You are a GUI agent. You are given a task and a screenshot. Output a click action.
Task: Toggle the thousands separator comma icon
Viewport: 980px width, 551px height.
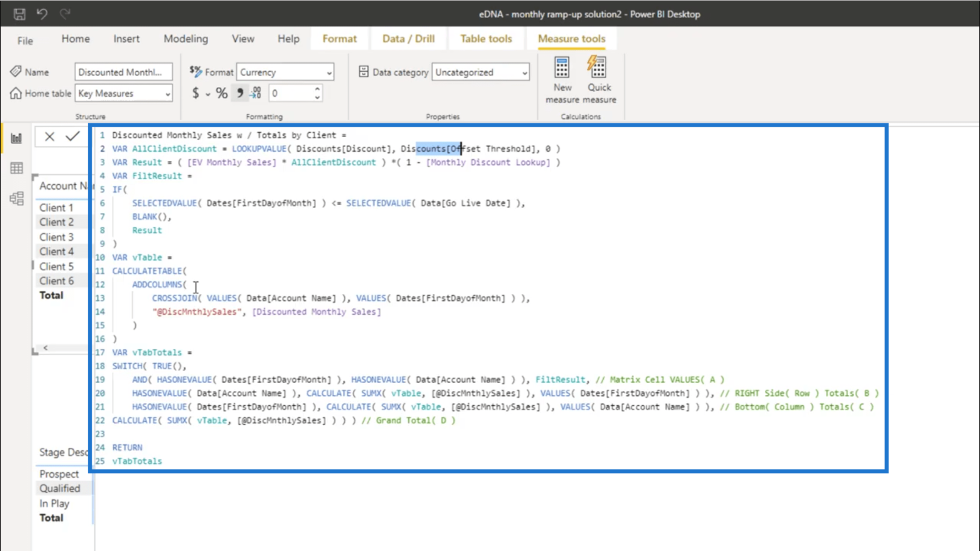240,93
